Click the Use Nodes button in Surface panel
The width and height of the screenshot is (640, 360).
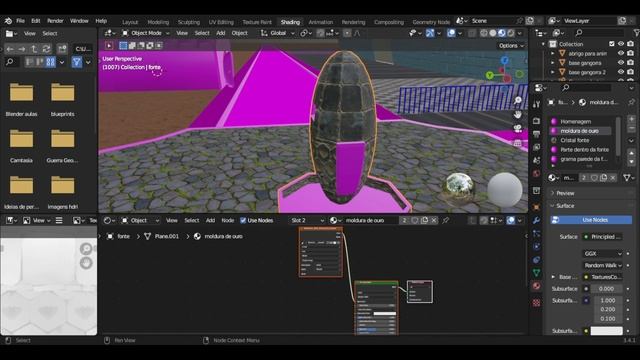click(591, 220)
